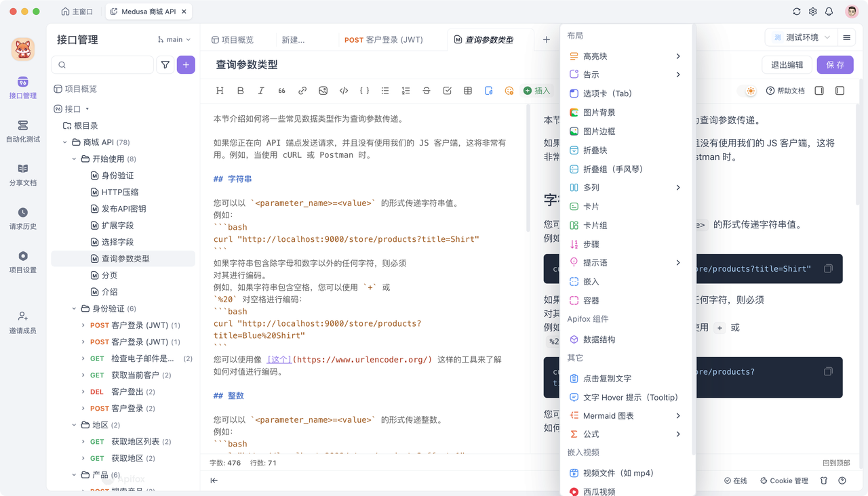Show preview-only layout icon
The height and width of the screenshot is (496, 868).
point(840,91)
